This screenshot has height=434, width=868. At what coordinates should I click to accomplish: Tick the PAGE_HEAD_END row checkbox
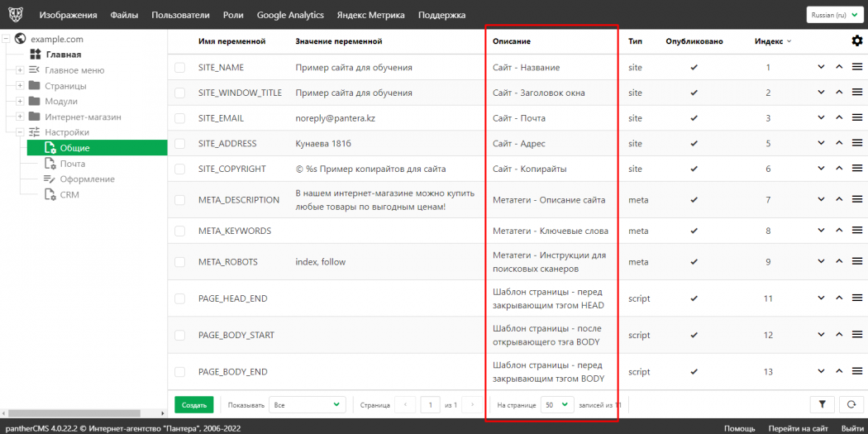click(180, 298)
